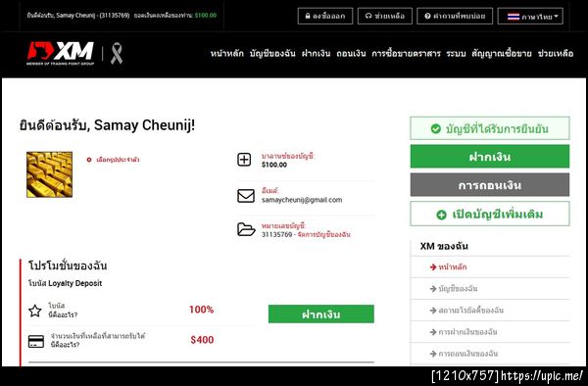Open the ภาษาไทย language dropdown

(530, 16)
